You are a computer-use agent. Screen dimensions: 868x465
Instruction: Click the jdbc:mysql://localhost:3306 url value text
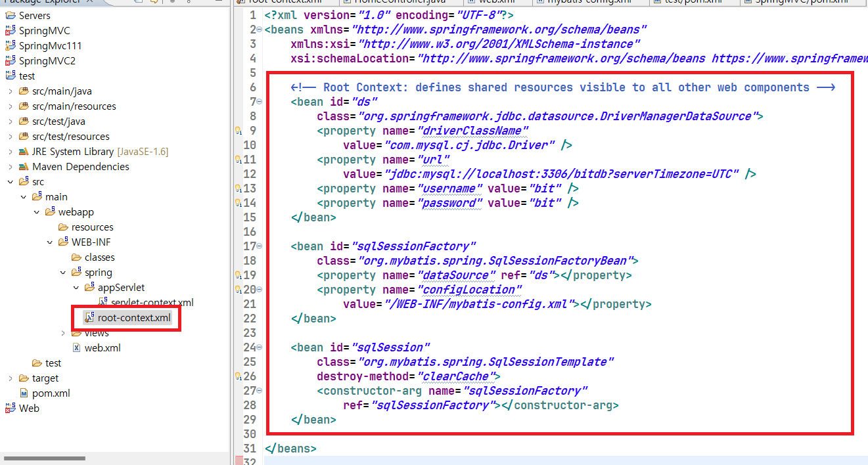[561, 174]
